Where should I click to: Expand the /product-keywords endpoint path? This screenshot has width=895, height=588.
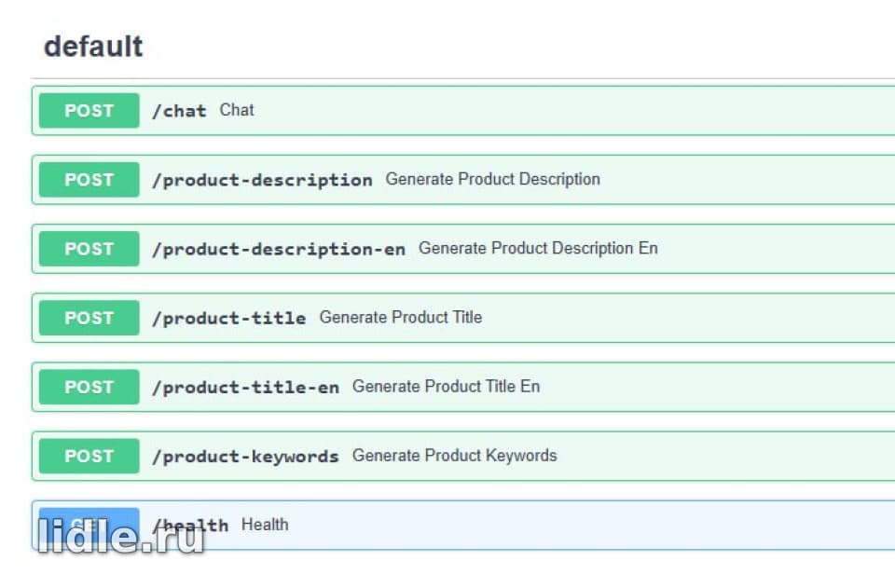tap(245, 457)
